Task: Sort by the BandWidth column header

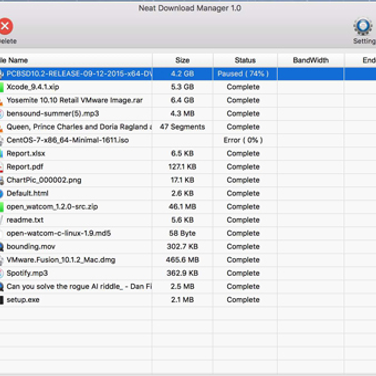Action: coord(311,60)
